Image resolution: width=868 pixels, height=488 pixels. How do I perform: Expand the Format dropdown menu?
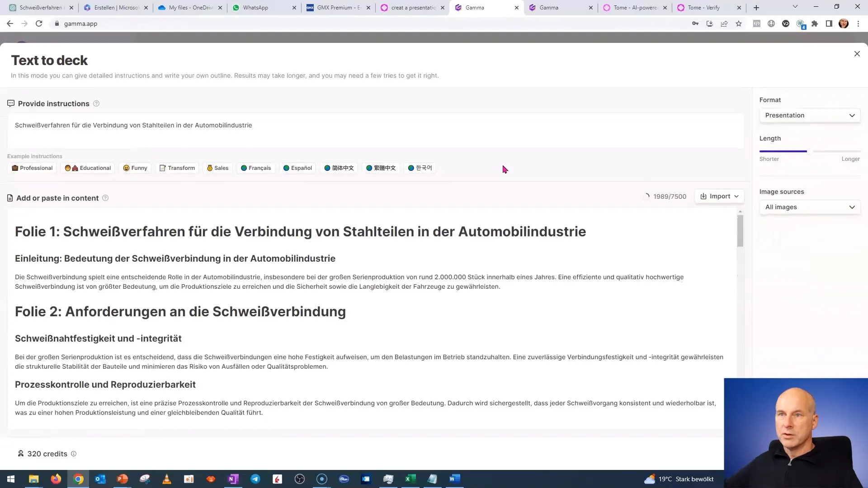(809, 115)
